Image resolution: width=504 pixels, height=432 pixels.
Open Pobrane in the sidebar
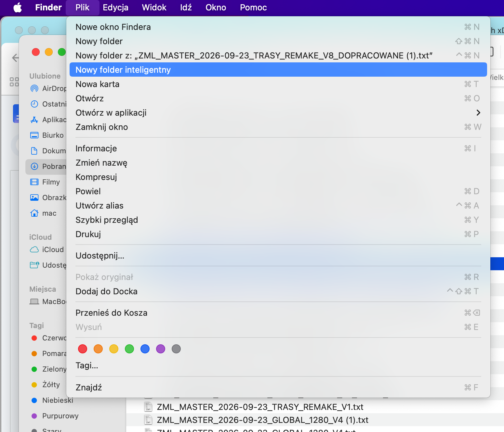pyautogui.click(x=46, y=166)
